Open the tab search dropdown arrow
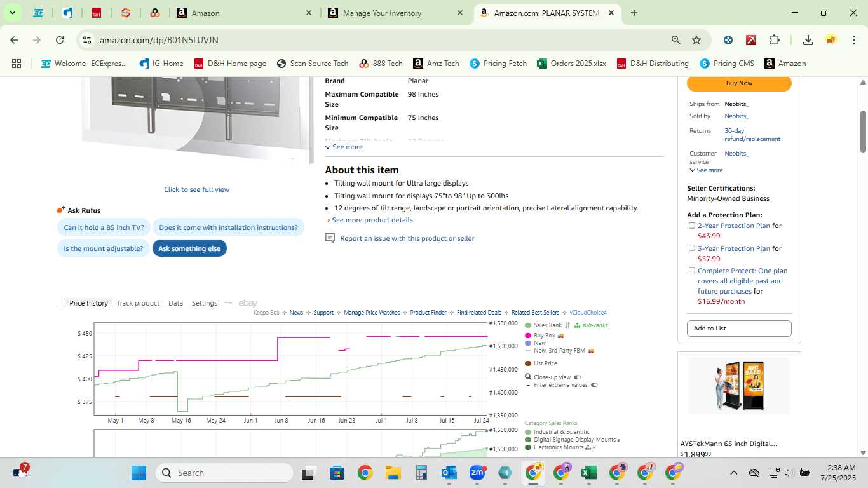Viewport: 868px width, 488px height. click(12, 13)
